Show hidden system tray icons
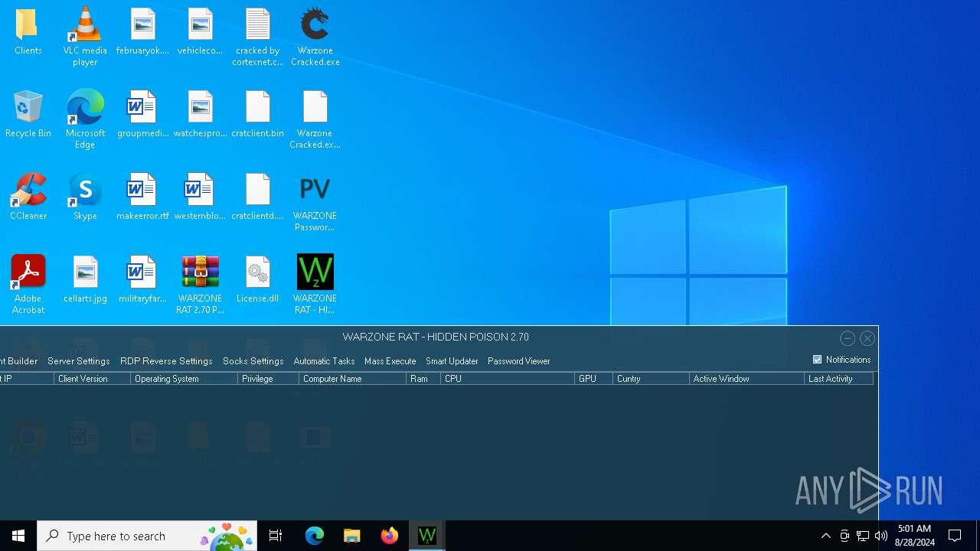This screenshot has height=551, width=980. click(x=826, y=536)
